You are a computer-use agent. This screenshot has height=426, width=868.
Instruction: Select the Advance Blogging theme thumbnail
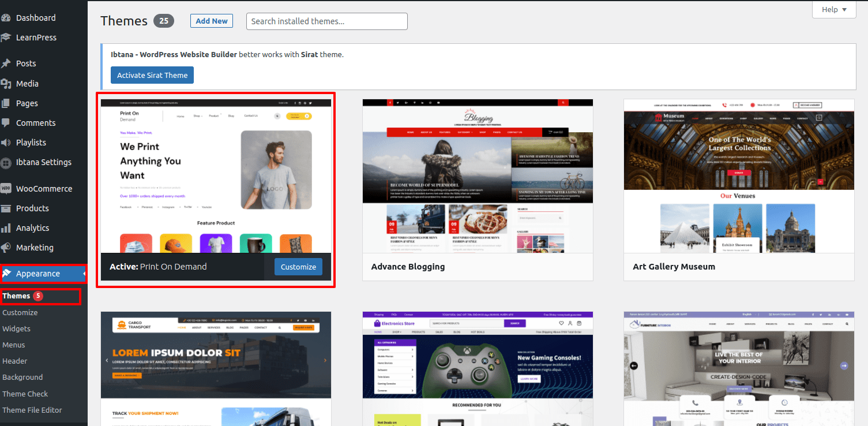[x=478, y=176]
